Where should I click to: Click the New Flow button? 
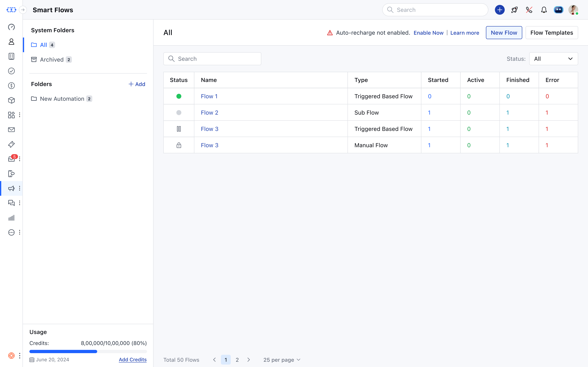(x=504, y=32)
